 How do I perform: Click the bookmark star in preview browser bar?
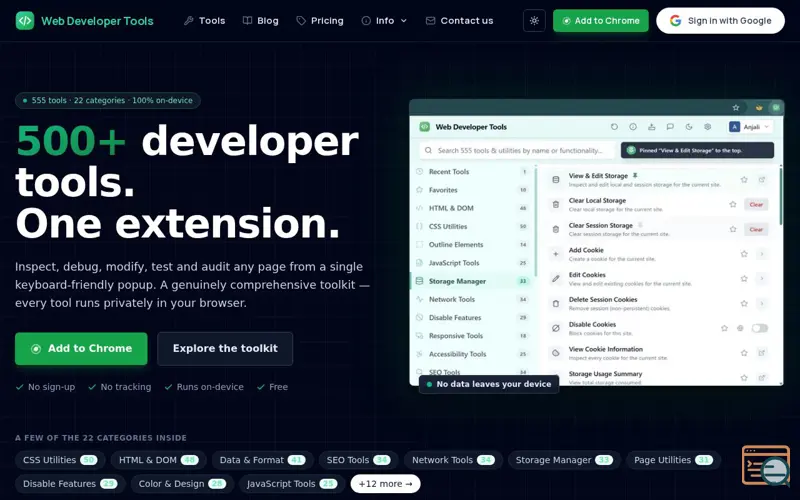coord(736,108)
